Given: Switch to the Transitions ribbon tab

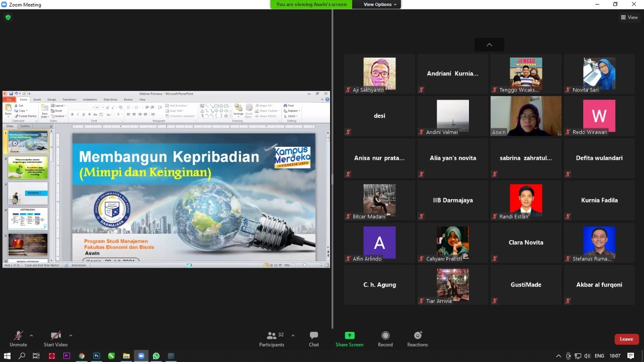Looking at the screenshot, I should pos(69,100).
